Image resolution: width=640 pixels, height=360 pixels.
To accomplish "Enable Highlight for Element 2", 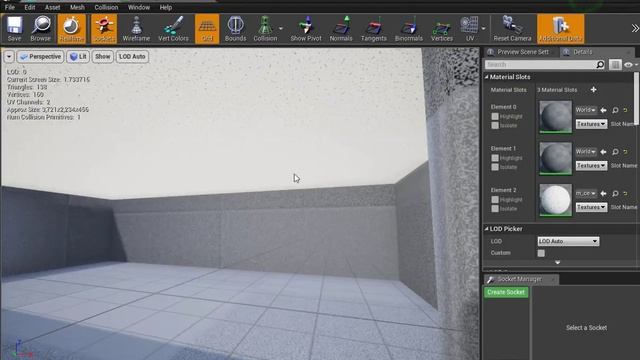I will [495, 200].
